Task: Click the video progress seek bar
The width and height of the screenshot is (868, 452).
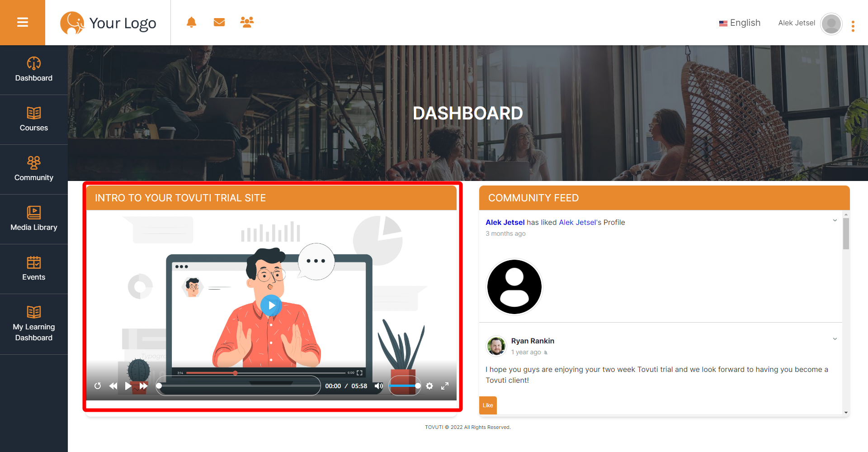Action: tap(238, 386)
